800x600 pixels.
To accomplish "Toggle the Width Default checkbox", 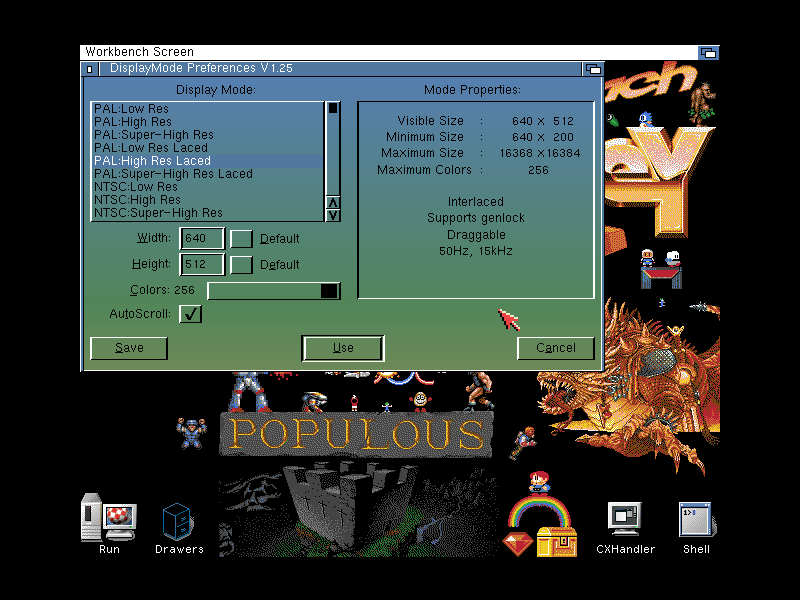I will (x=241, y=239).
